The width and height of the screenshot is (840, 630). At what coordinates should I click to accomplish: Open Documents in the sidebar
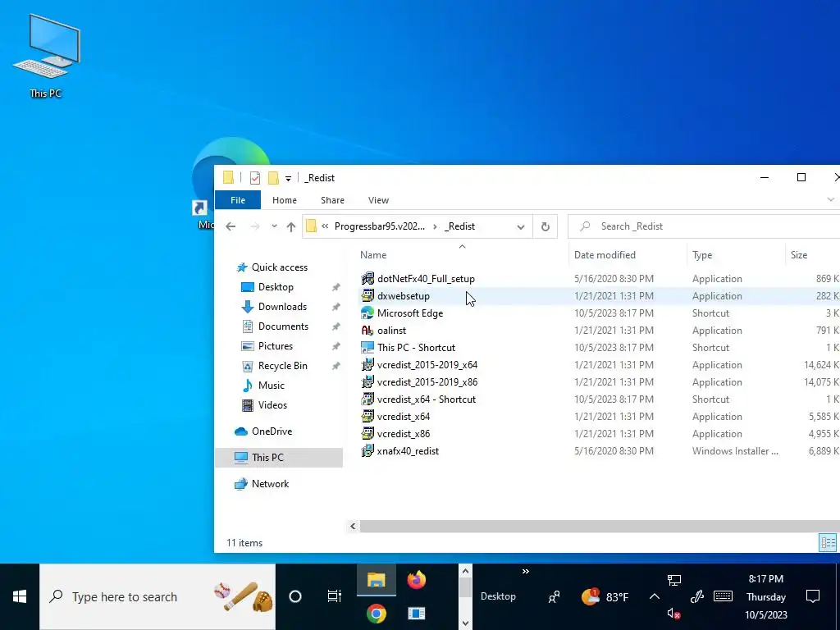pos(283,326)
